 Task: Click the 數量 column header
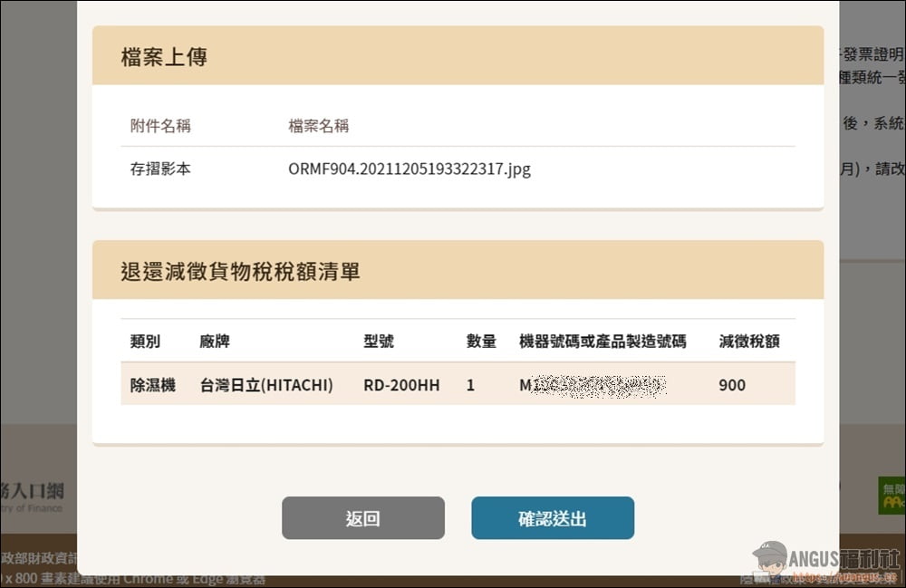click(x=481, y=342)
